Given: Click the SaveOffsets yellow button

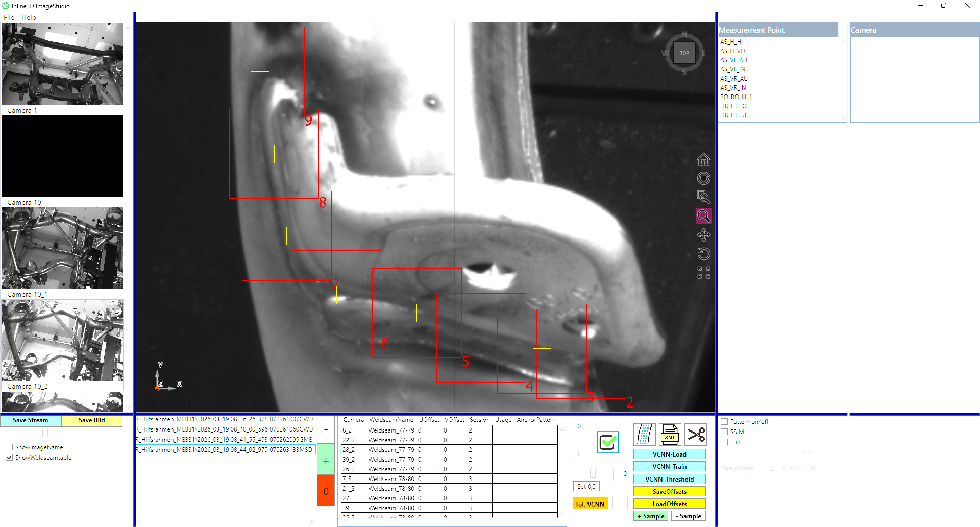Looking at the screenshot, I should point(670,492).
